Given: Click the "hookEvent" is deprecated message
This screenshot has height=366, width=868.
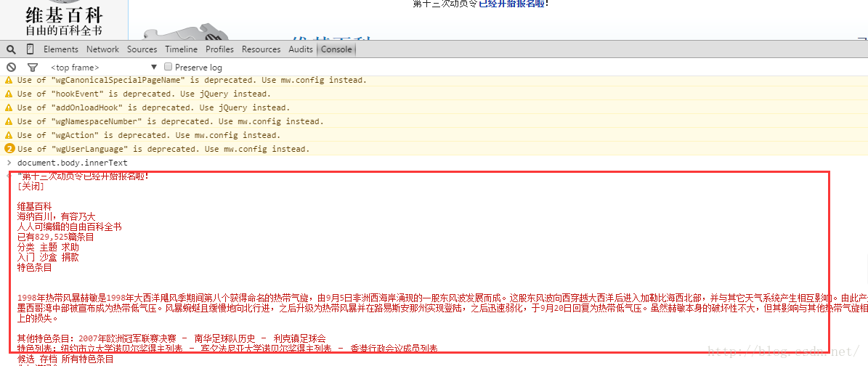Looking at the screenshot, I should 145,94.
